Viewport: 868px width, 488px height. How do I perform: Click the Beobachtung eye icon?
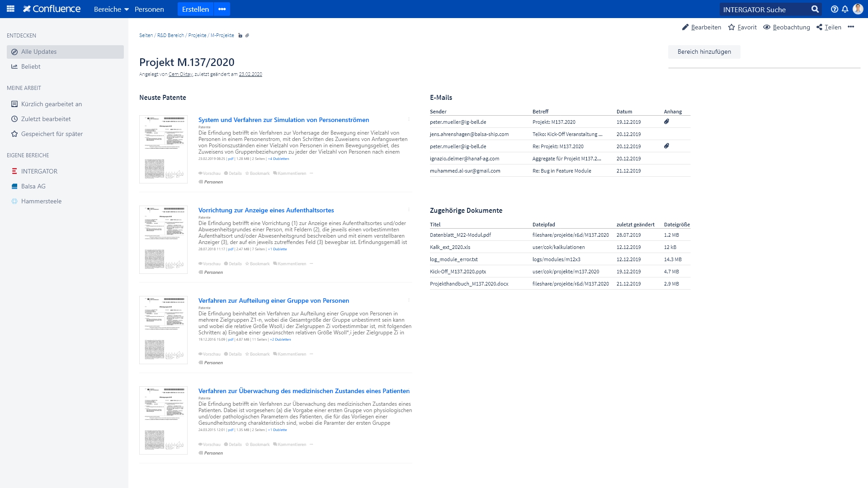[x=767, y=27]
